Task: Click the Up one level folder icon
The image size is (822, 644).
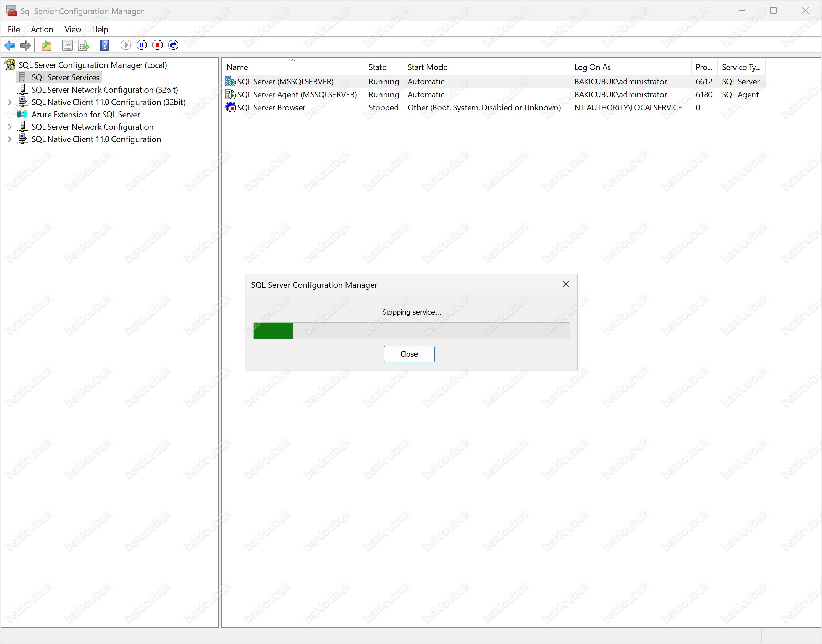Action: pos(46,45)
